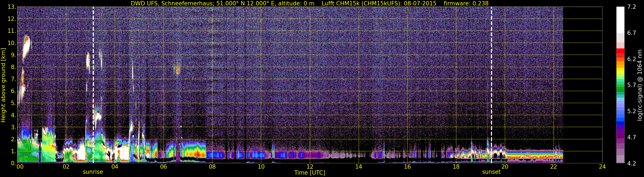Click the time axis tick label '20'
Viewport: 644px width, 177px height.
[505, 167]
